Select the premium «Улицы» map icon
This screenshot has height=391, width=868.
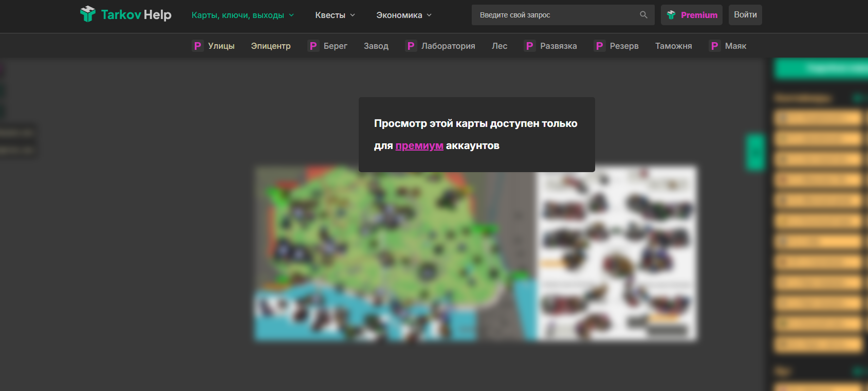click(x=197, y=46)
